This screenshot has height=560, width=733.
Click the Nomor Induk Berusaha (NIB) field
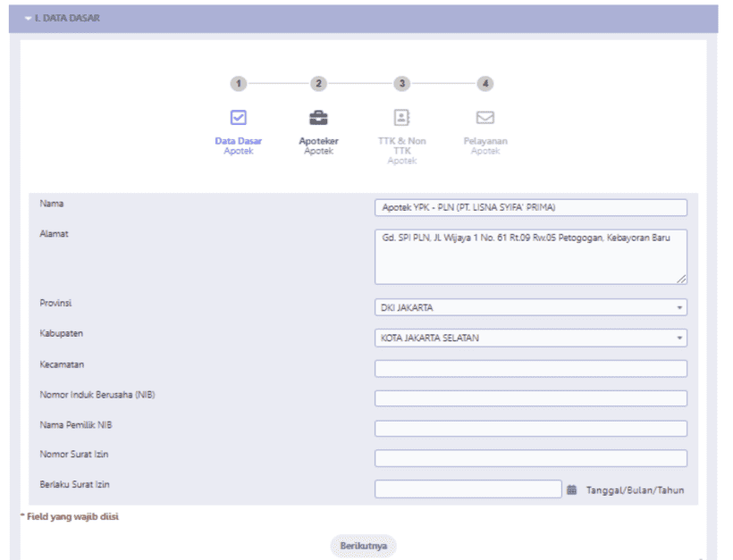(x=530, y=398)
